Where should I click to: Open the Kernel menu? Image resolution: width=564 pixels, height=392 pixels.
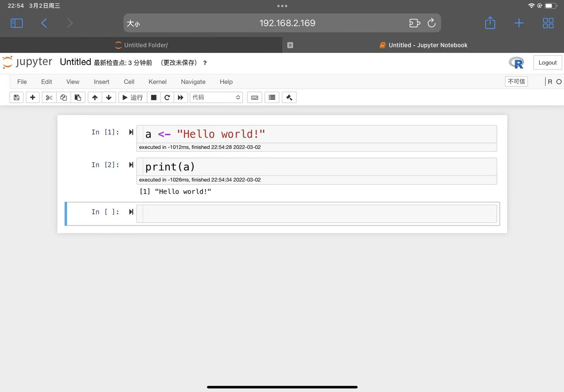[x=157, y=82]
